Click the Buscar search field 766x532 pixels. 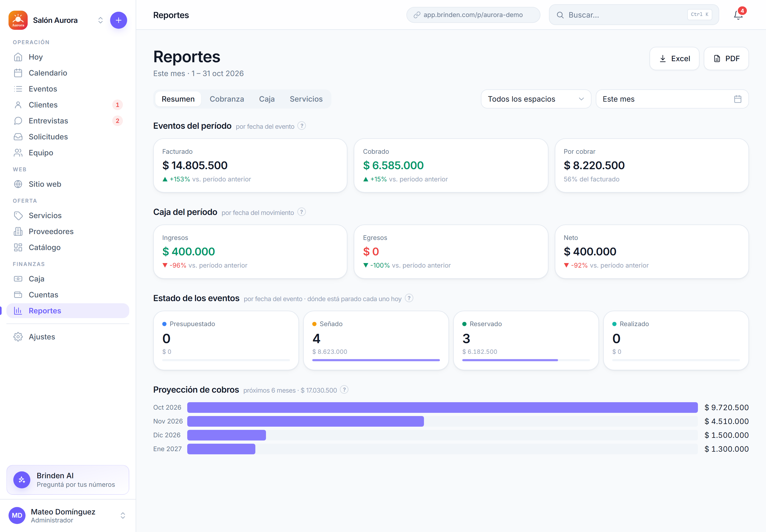pos(634,15)
